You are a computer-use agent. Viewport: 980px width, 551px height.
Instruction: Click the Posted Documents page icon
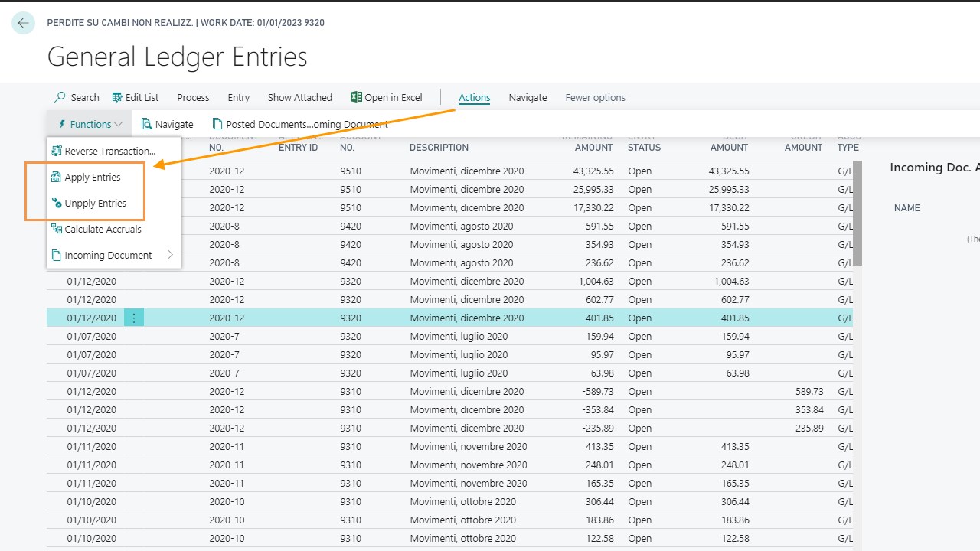coord(217,124)
